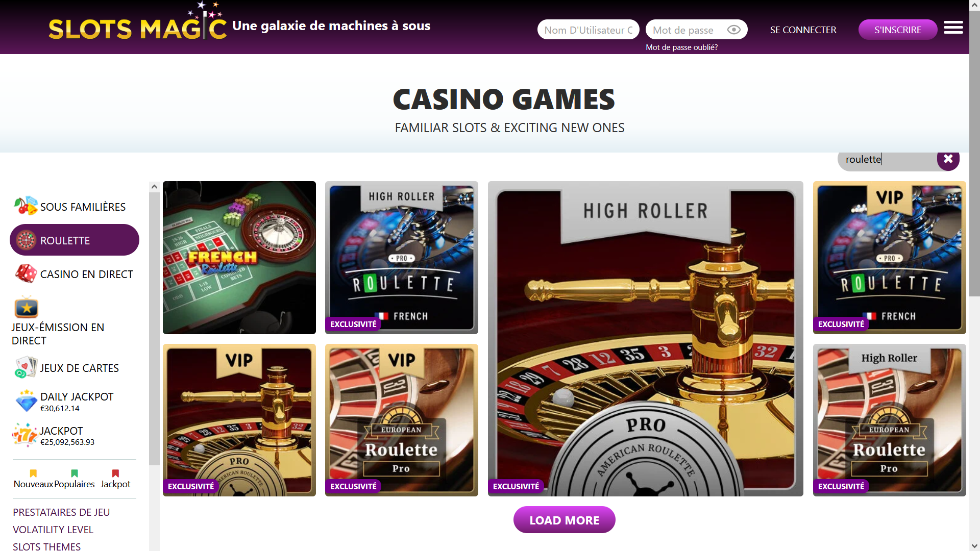
Task: Open Jeux de Cartes cards icon
Action: pos(26,367)
